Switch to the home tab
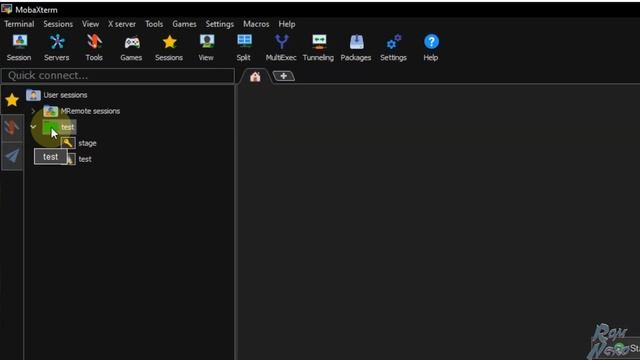Image resolution: width=640 pixels, height=360 pixels. (x=256, y=76)
